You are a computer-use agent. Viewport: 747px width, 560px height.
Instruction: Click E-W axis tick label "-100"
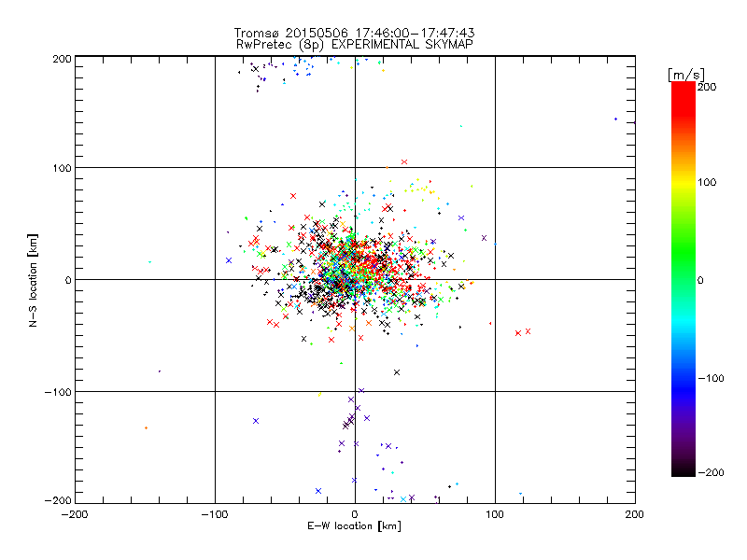point(215,515)
